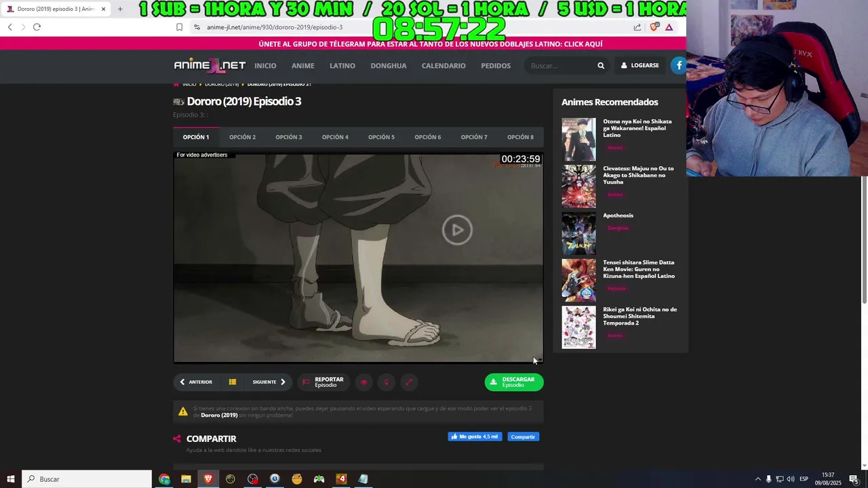The width and height of the screenshot is (868, 488).
Task: Open Clevatess: Majuu no Ou recommendation
Action: click(x=638, y=175)
